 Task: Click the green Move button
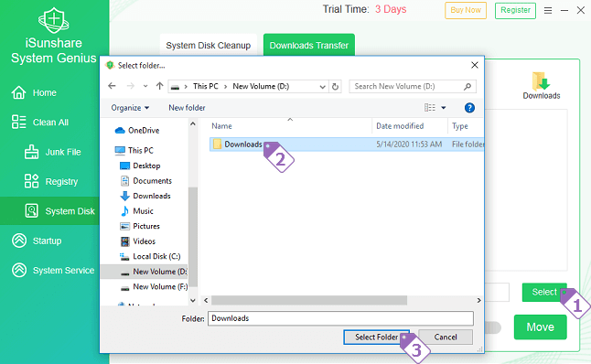coord(540,327)
